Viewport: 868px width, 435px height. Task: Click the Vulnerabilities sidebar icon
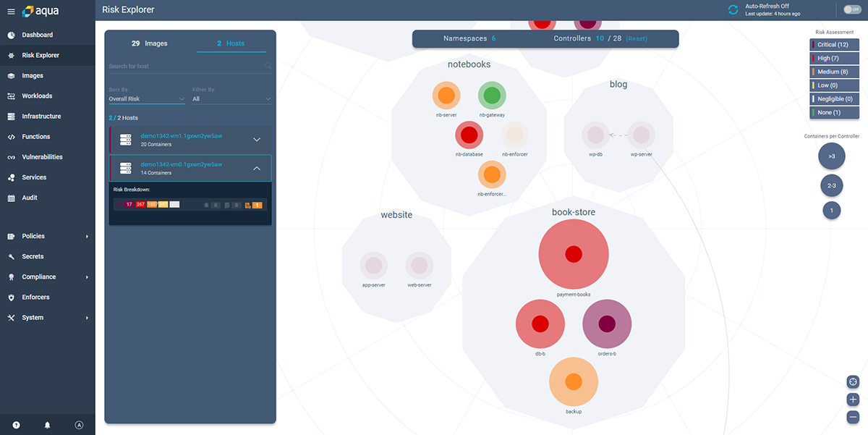pyautogui.click(x=11, y=157)
